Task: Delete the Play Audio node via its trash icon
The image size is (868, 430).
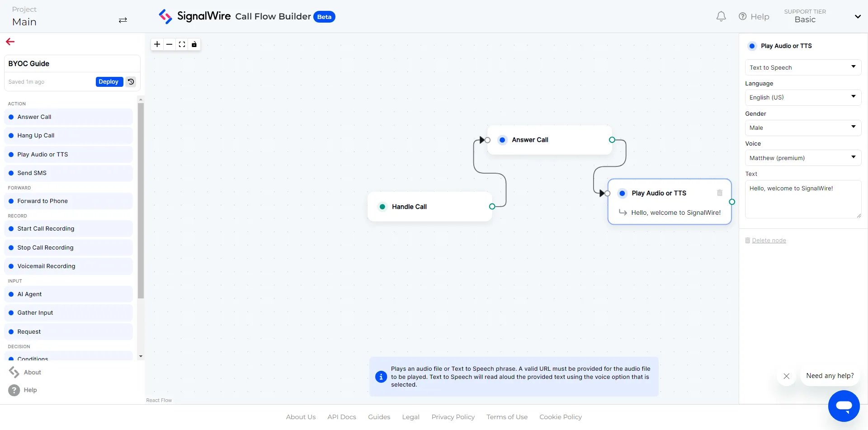Action: 720,193
